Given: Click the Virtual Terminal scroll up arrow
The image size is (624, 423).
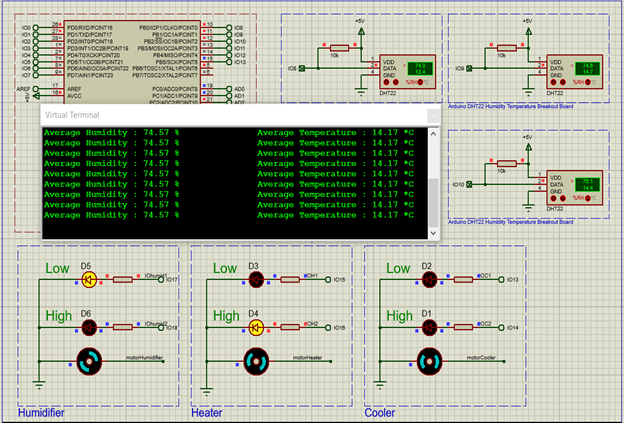Looking at the screenshot, I should point(433,134).
